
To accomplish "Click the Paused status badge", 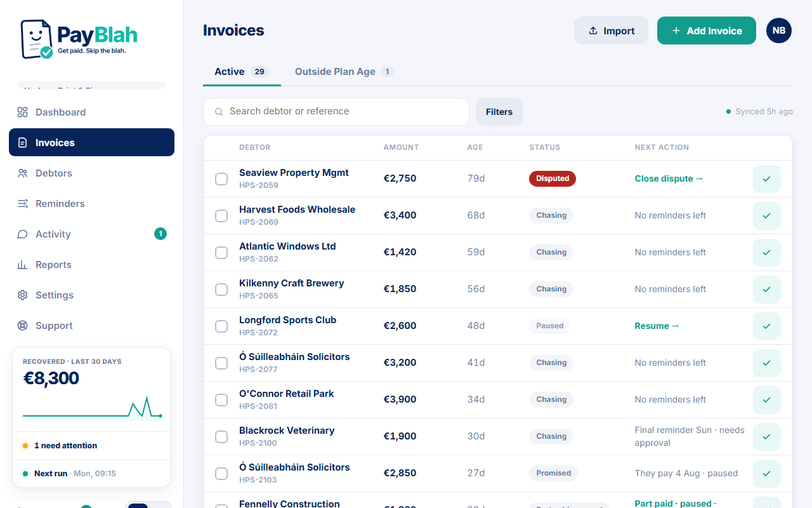I will pos(549,326).
